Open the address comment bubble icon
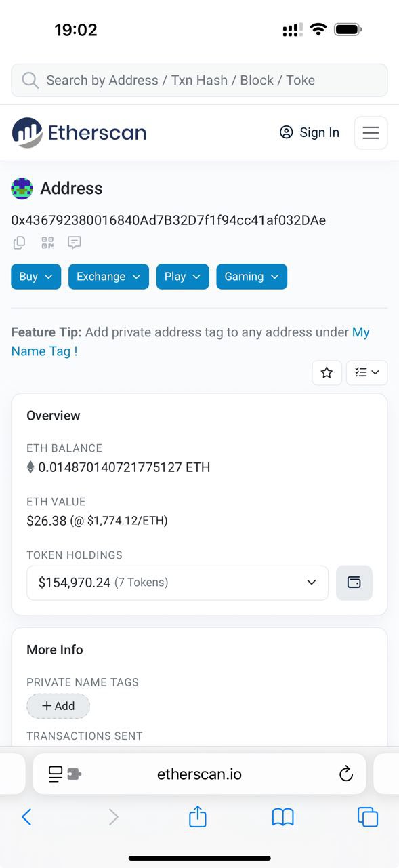 pyautogui.click(x=75, y=242)
